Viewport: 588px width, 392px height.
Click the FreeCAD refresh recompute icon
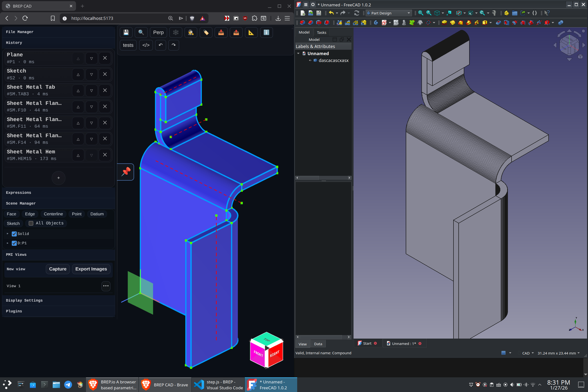[x=356, y=13]
